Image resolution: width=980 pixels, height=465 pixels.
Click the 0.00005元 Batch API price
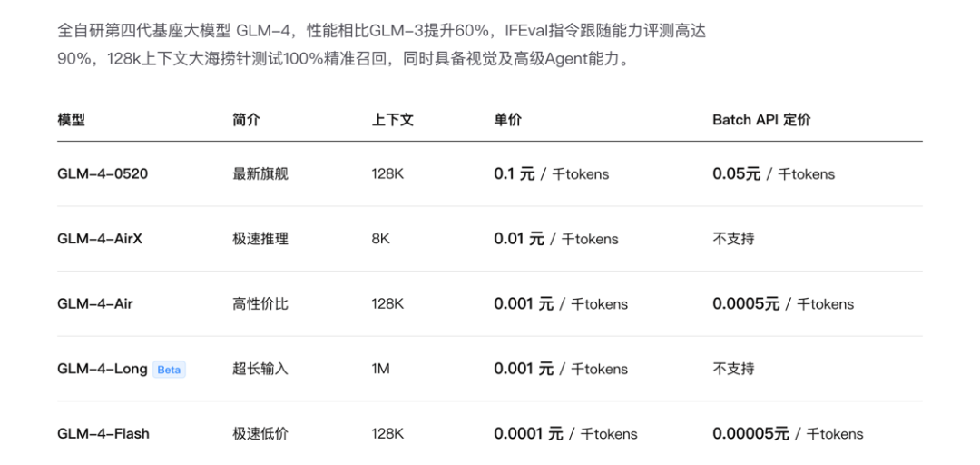point(750,433)
